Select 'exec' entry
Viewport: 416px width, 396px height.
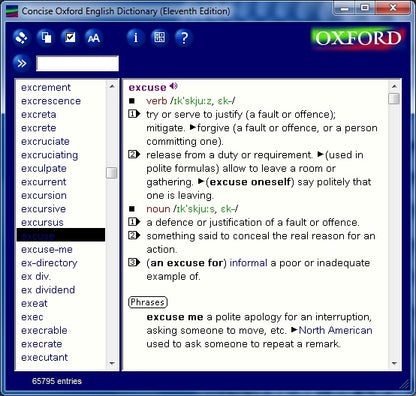[32, 317]
